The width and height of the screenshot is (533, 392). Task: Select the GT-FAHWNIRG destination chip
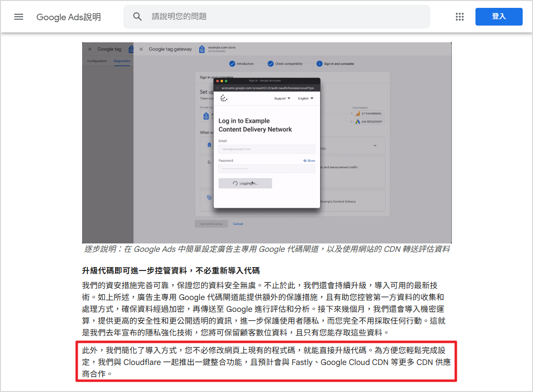[368, 114]
